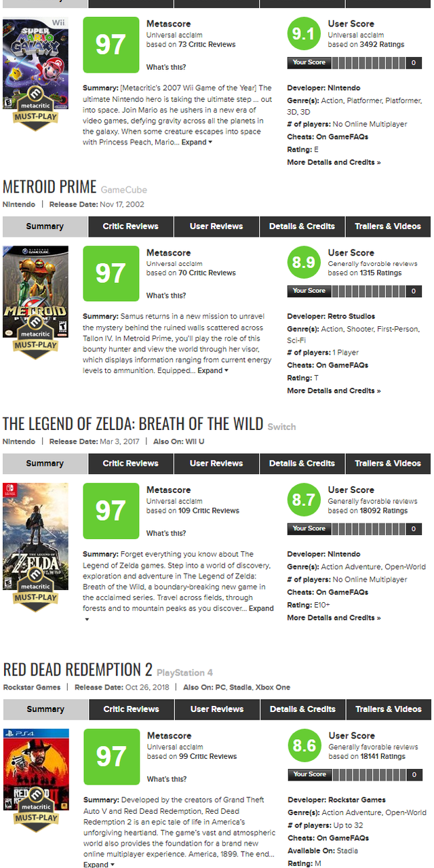
Task: Switch to Red Dead Redemption 2's User Reviews tab
Action: click(217, 709)
